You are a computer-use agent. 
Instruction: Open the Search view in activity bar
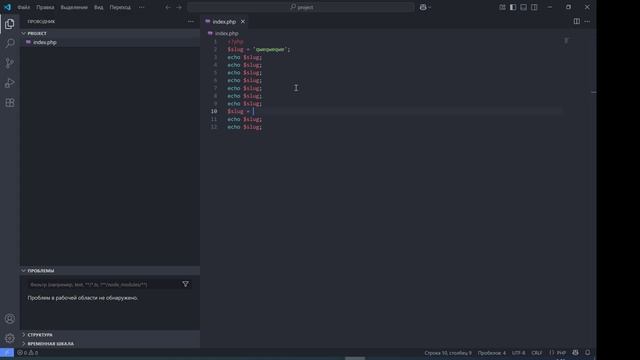tap(10, 43)
